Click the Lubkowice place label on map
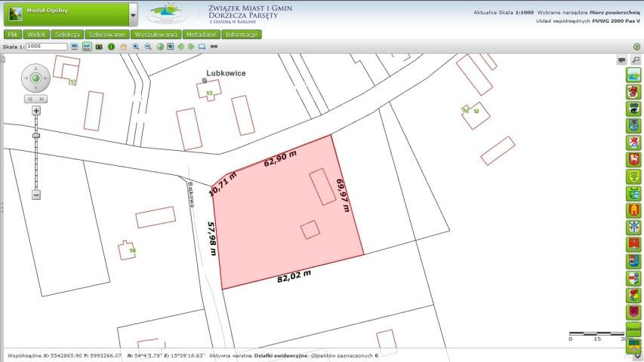Viewport: 644px width, 362px height. click(x=226, y=73)
